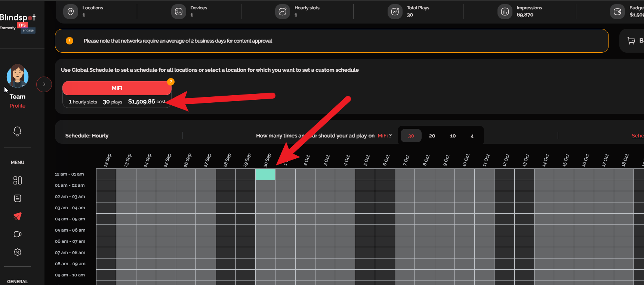Click the video camera icon in sidebar
The height and width of the screenshot is (285, 644).
pyautogui.click(x=17, y=234)
